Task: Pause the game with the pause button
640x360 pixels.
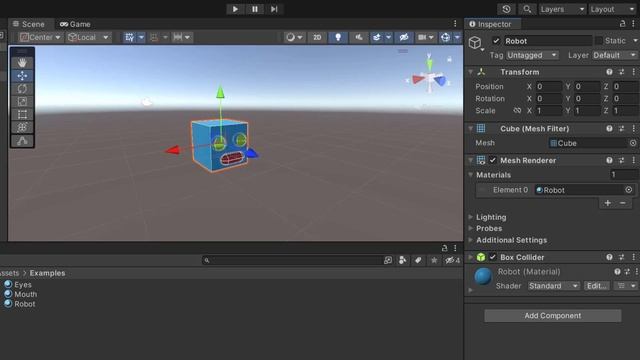Action: 255,9
